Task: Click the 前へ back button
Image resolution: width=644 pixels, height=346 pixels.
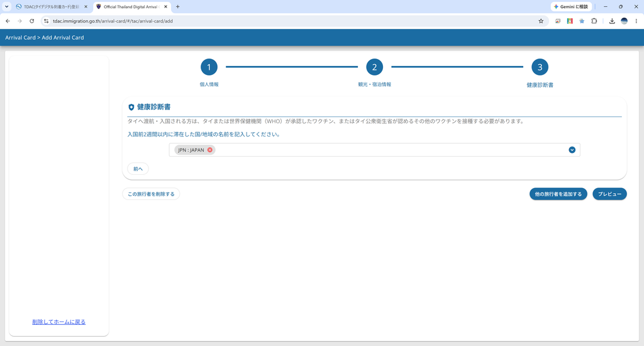Action: point(138,169)
